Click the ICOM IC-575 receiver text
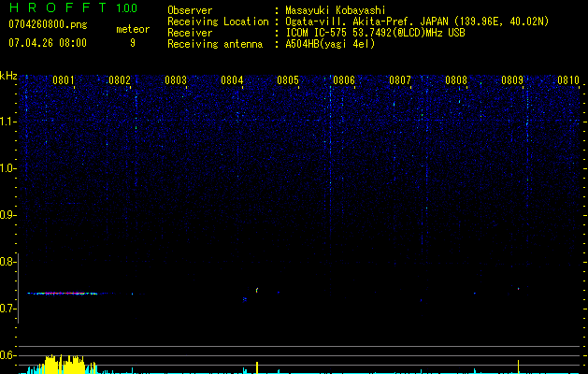This screenshot has width=588, height=374. 375,33
